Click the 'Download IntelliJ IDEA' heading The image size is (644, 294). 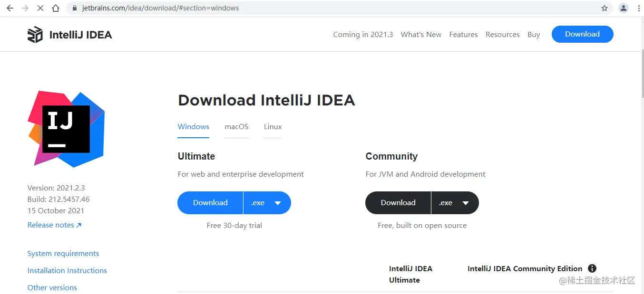[x=266, y=100]
